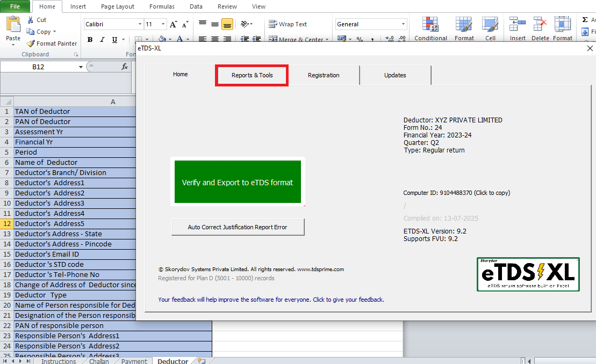Apply middle vertical alignment
Viewport: 596px width, 364px height.
[x=215, y=24]
